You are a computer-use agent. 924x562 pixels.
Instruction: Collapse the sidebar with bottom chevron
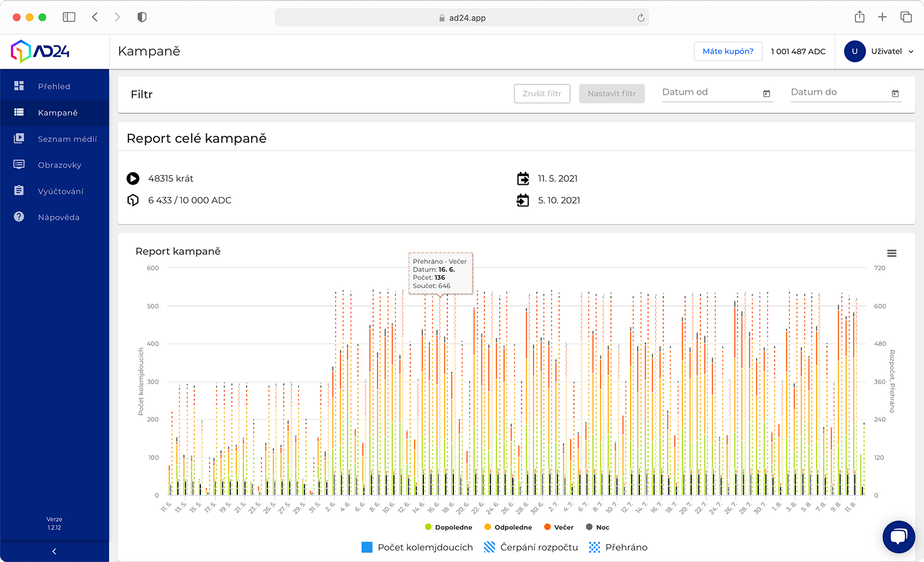[54, 551]
